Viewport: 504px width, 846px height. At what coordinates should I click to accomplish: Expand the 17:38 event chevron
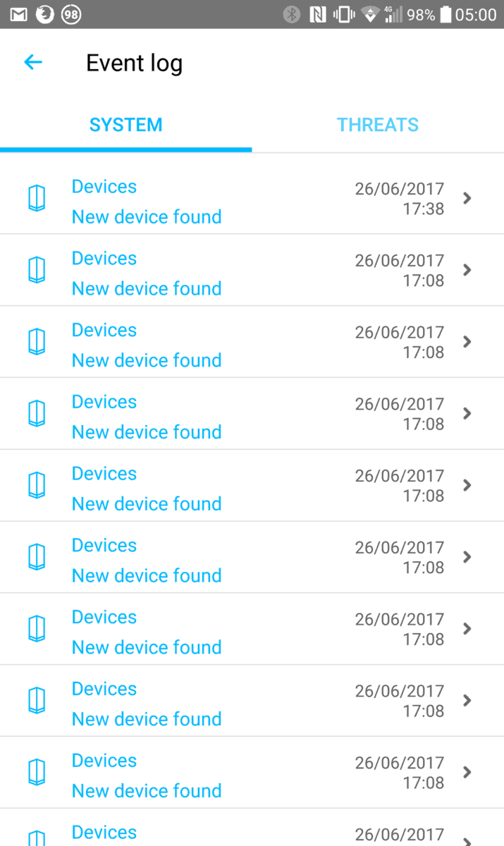[467, 198]
